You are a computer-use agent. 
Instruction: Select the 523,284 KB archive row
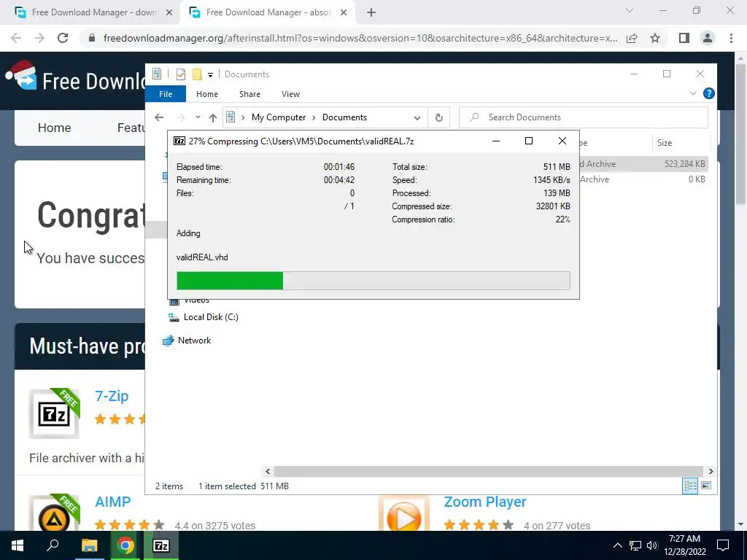point(643,164)
